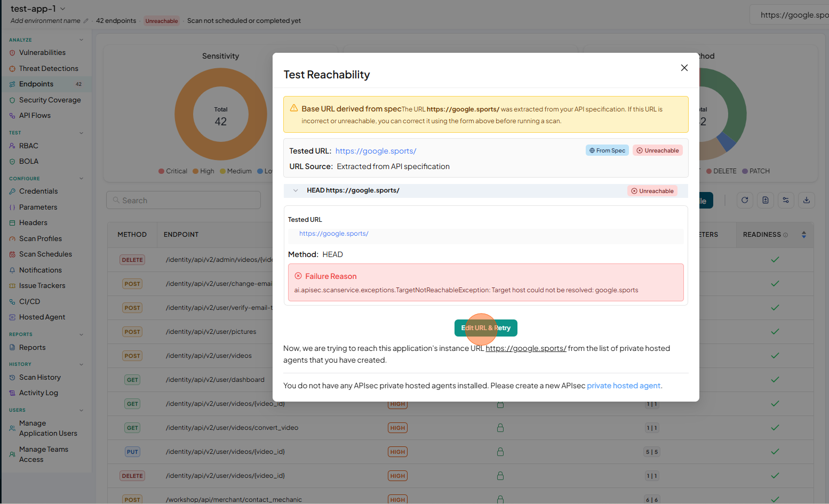Screen dimensions: 829x504
Task: Click the /identity/api/v2/user/videos/convert_video endpoint
Action: [x=232, y=428]
